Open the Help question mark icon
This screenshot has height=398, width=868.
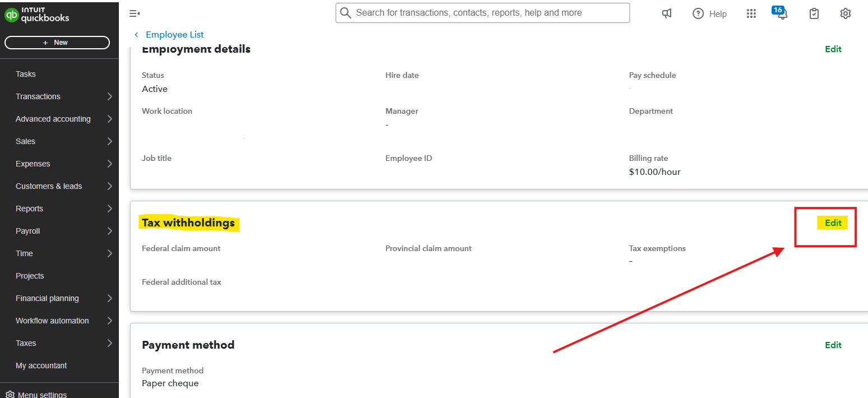[698, 13]
